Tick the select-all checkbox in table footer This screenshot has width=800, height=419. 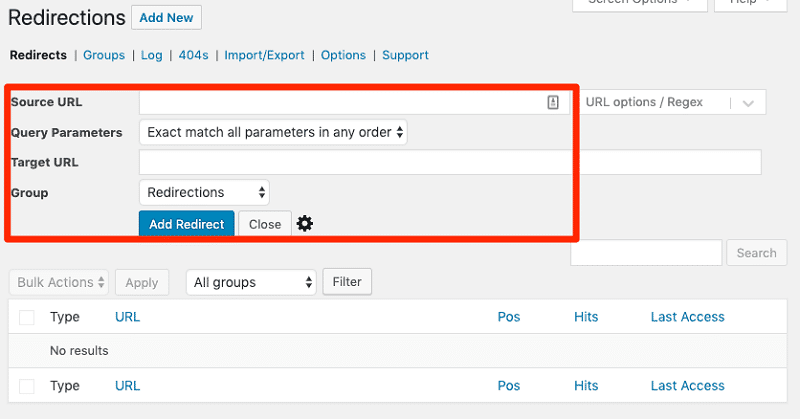tap(27, 386)
